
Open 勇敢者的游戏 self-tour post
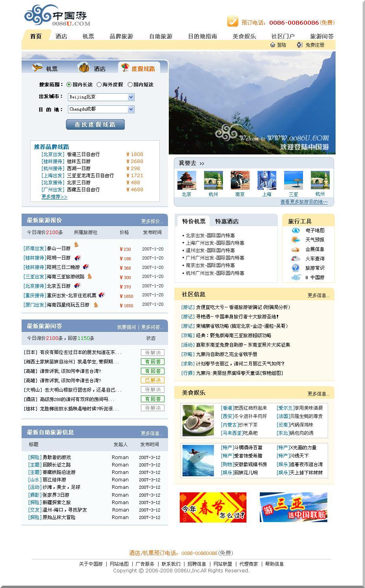point(57,457)
